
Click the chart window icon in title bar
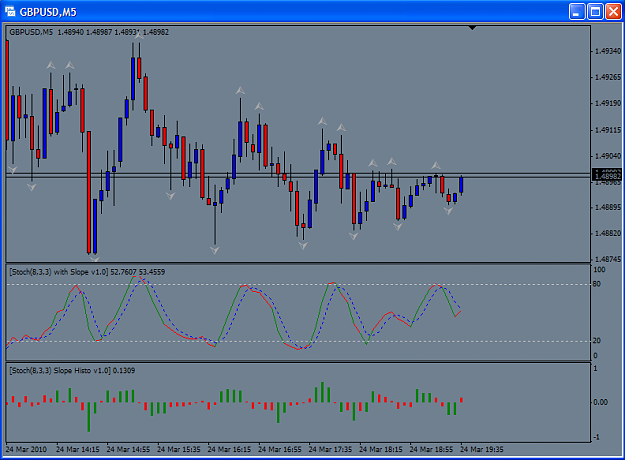coord(10,12)
